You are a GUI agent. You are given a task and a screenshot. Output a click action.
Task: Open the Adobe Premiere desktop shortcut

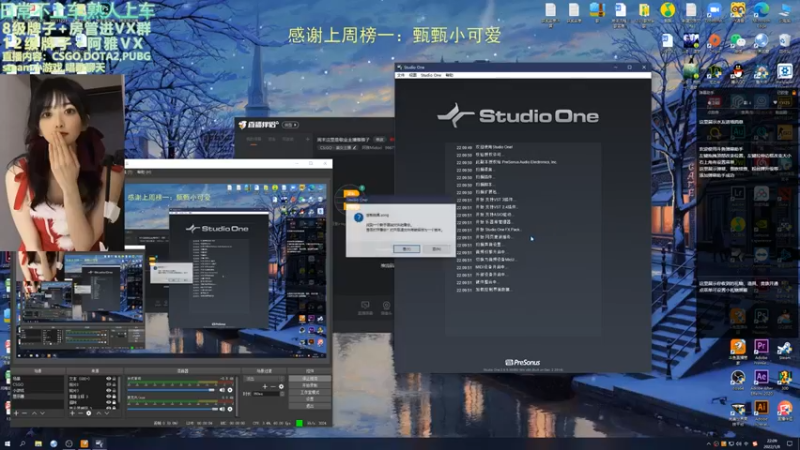point(761,347)
